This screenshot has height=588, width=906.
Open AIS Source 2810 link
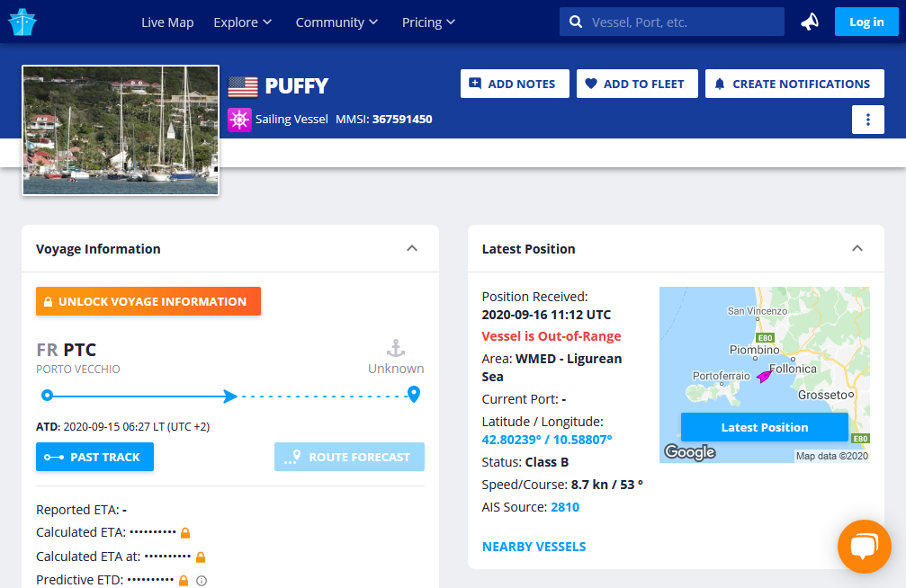565,507
